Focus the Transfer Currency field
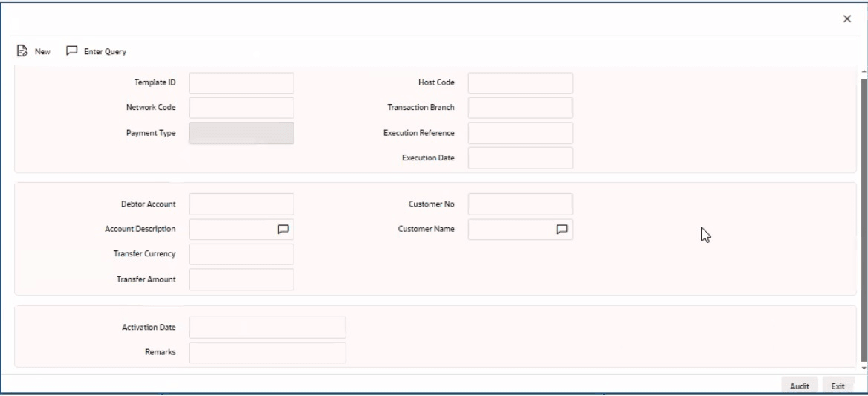Screen dimensions: 868x396 click(242, 254)
